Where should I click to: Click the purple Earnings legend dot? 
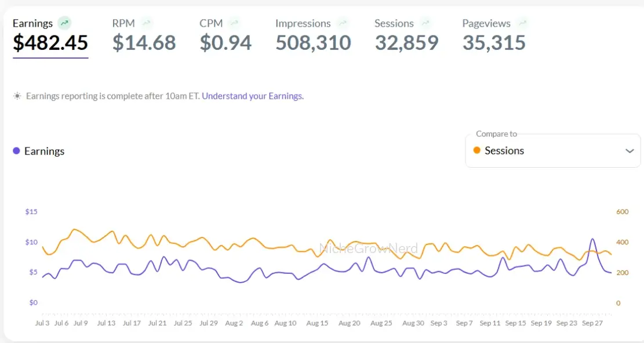(16, 151)
